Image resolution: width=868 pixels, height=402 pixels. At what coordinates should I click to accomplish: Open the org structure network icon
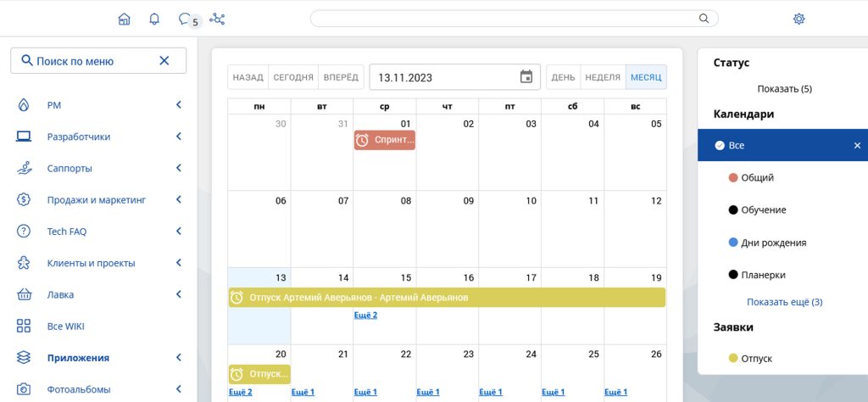(217, 19)
